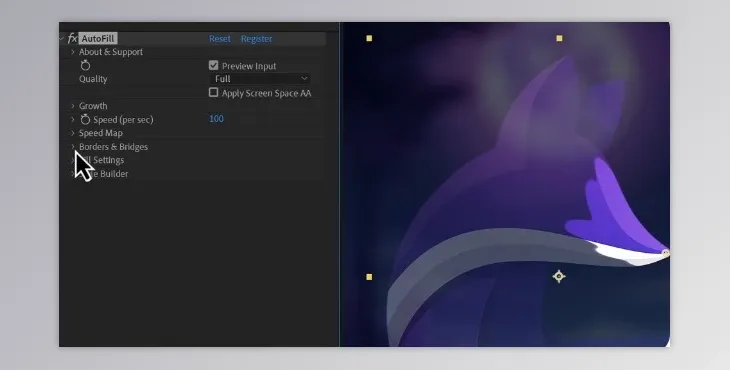Uncheck the Preview Input checkbox

[214, 66]
